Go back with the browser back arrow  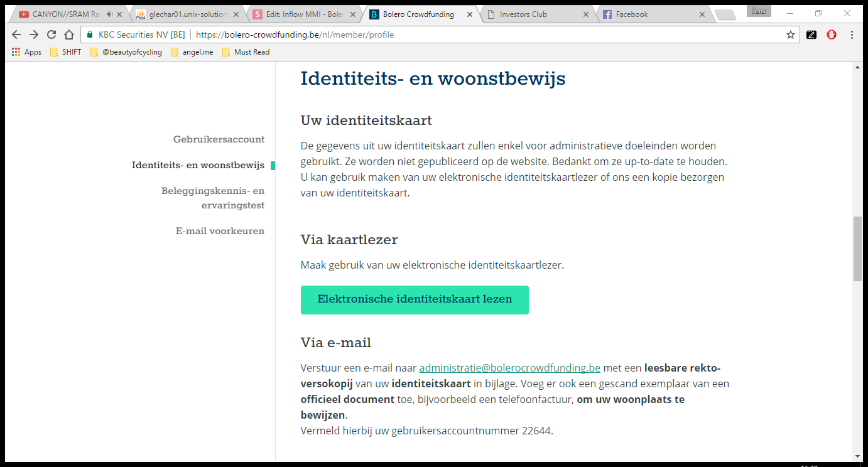point(16,35)
